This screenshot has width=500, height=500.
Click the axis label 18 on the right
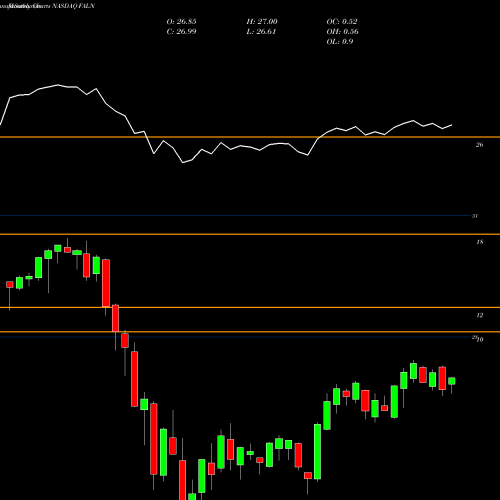tap(479, 242)
